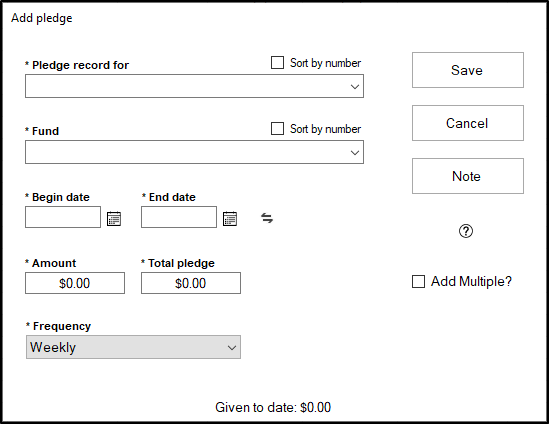Check Sort by number for Pledge record
The image size is (549, 424).
click(277, 63)
